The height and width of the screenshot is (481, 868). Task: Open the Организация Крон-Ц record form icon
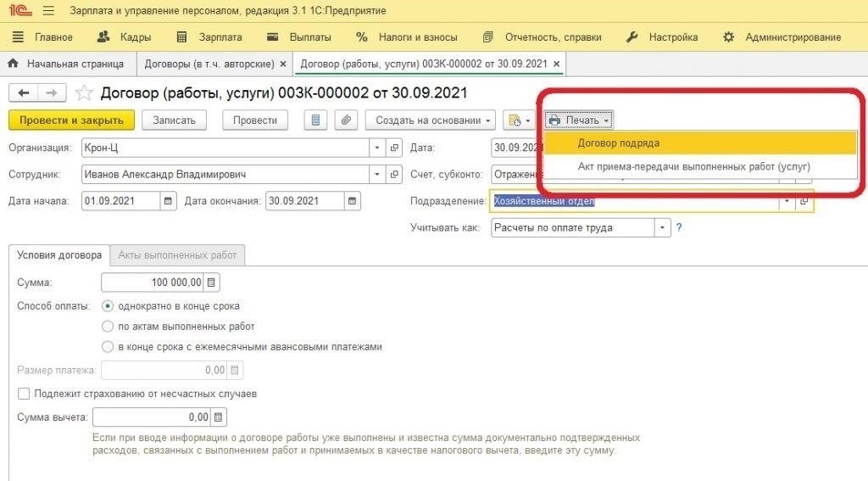click(x=394, y=148)
